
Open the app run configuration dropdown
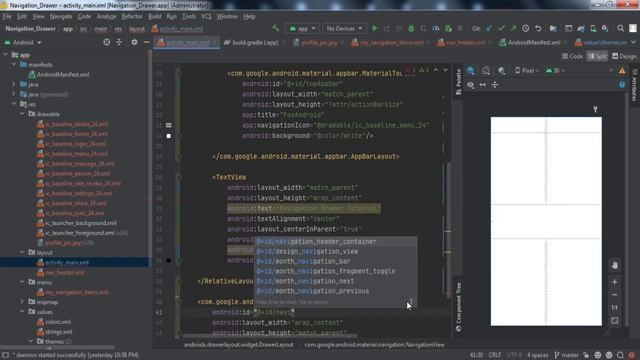pyautogui.click(x=302, y=29)
